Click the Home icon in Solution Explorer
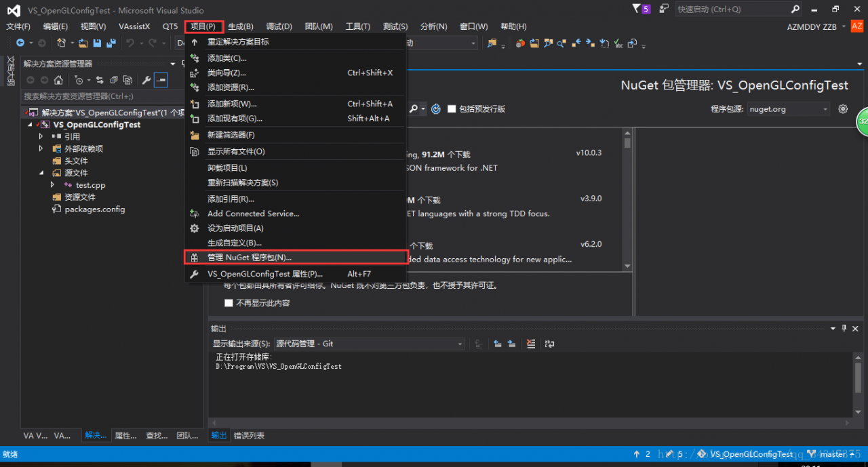Screen dimensions: 868x467 58,80
